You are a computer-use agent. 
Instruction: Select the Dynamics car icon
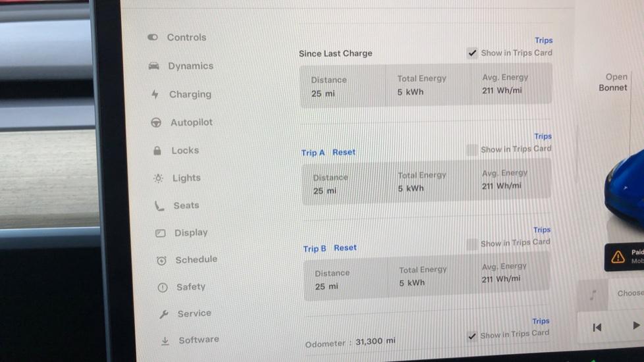point(153,66)
